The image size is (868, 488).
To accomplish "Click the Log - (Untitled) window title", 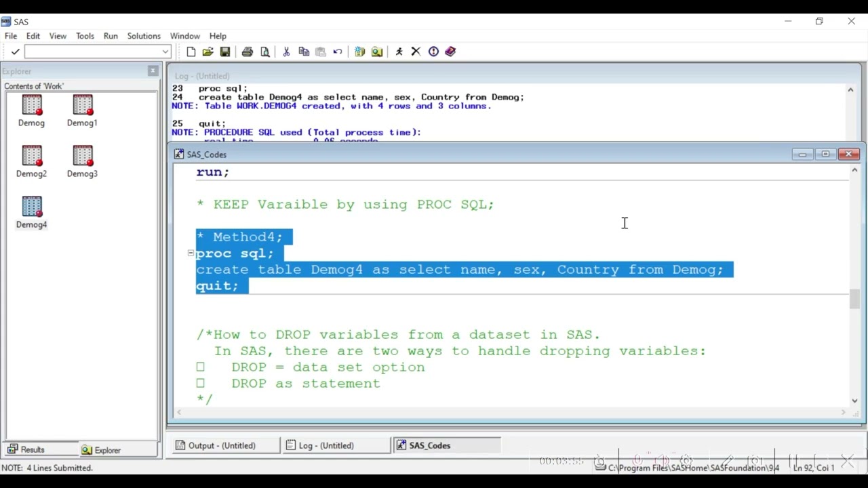I will point(202,76).
